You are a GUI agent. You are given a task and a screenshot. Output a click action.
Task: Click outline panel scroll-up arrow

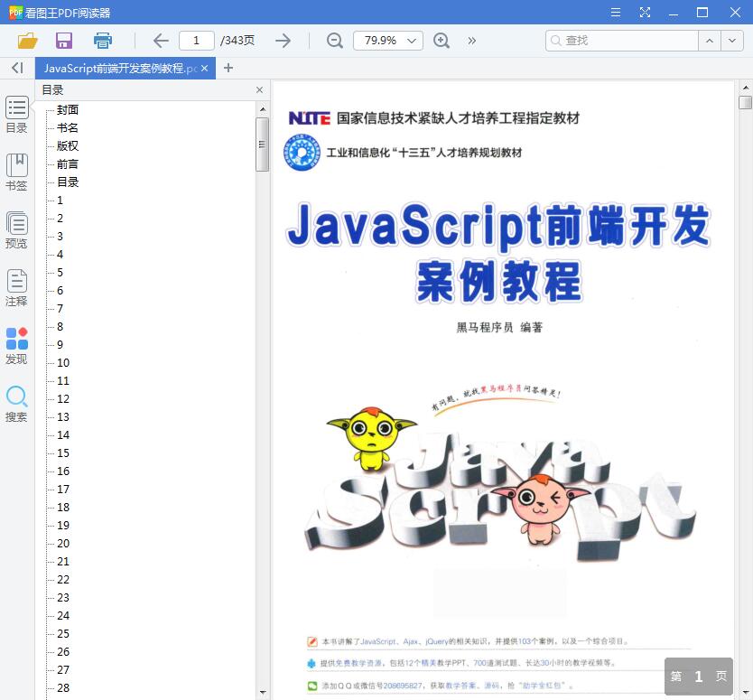[x=263, y=109]
